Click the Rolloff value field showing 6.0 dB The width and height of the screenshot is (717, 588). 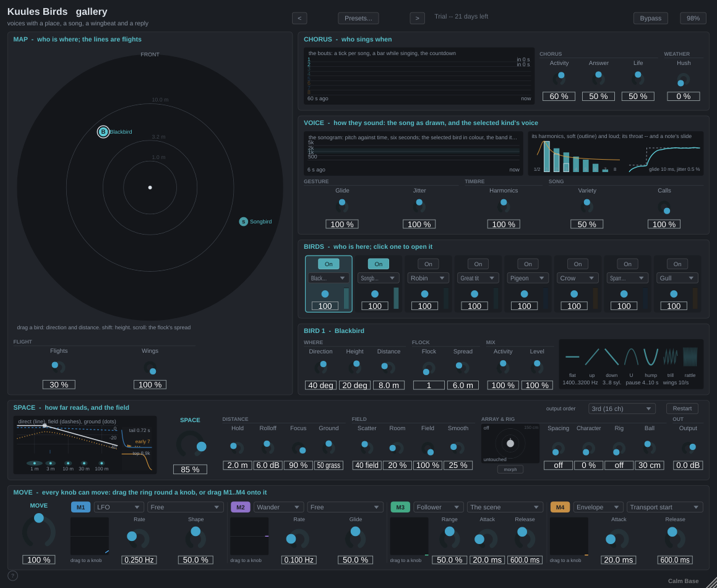point(267,465)
